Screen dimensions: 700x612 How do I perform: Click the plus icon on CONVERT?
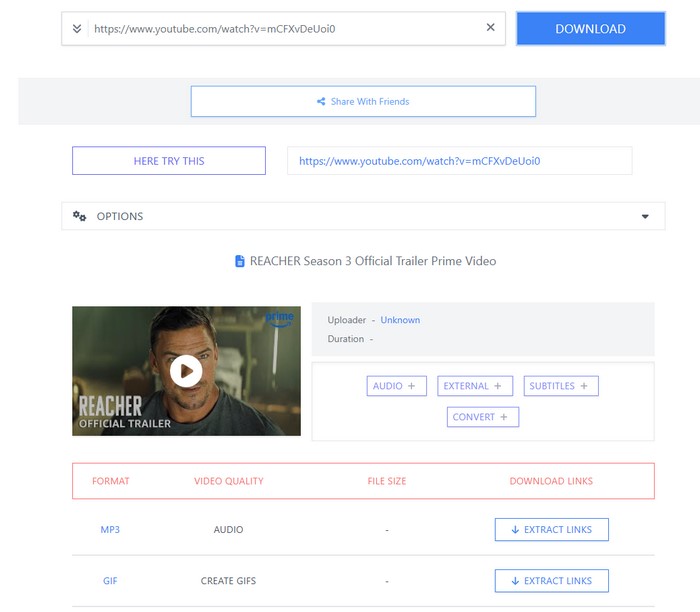[504, 417]
